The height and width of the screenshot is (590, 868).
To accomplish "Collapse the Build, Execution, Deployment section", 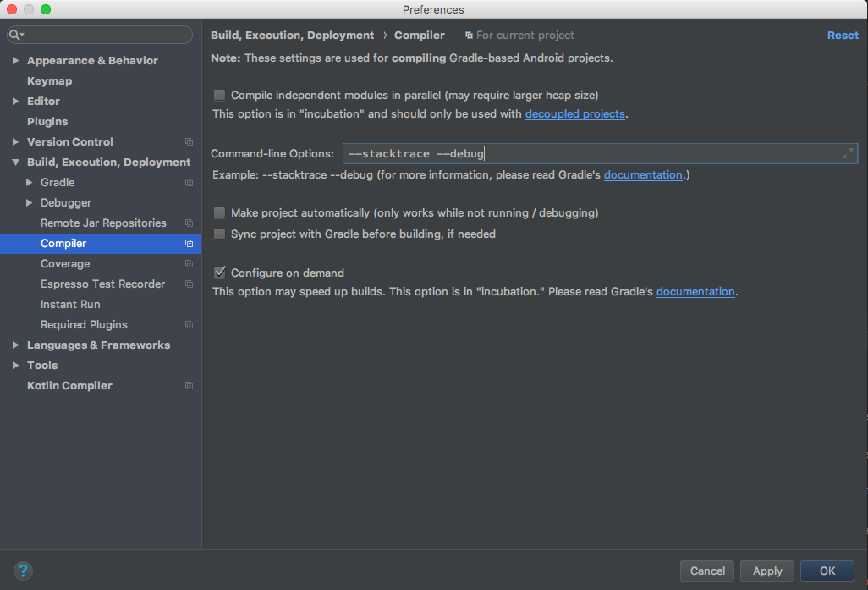I will (14, 162).
